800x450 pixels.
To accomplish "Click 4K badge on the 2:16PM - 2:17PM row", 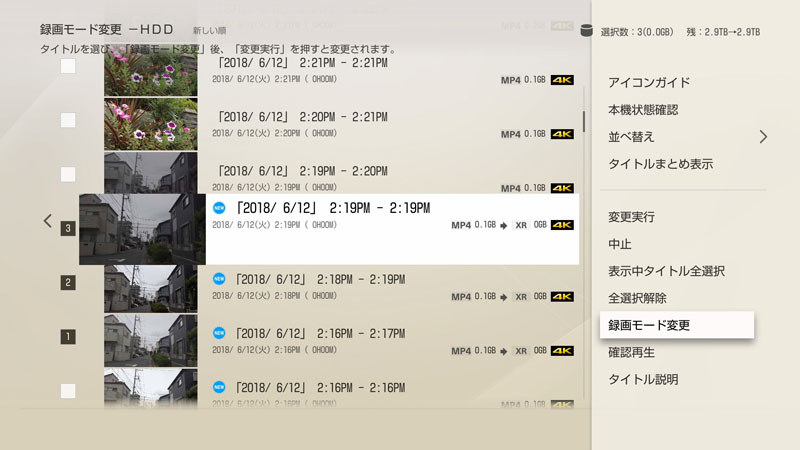I will coord(562,351).
